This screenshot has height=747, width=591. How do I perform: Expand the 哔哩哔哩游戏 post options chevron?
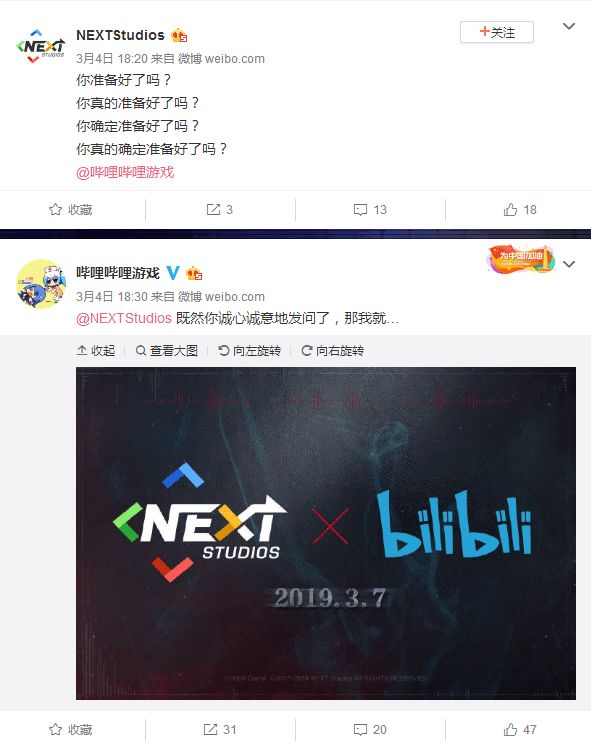pyautogui.click(x=569, y=264)
